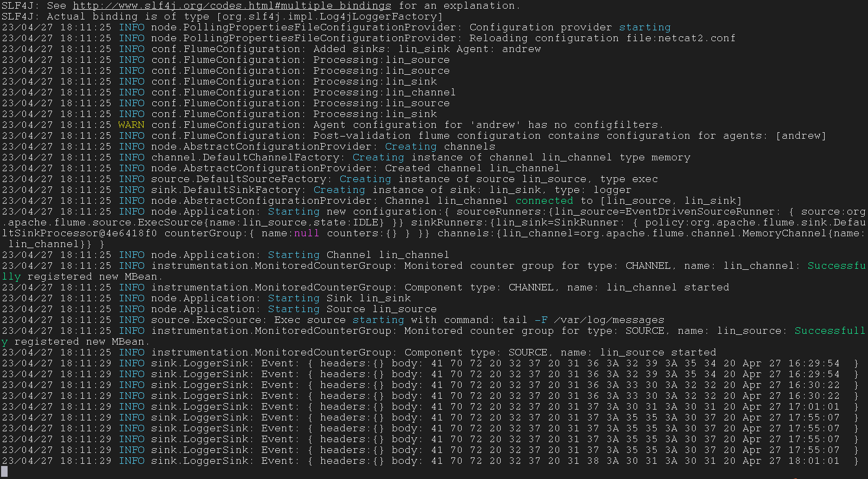Click the blue word starting after Configuration provider
Viewport: 868px width, 479px height.
[644, 28]
